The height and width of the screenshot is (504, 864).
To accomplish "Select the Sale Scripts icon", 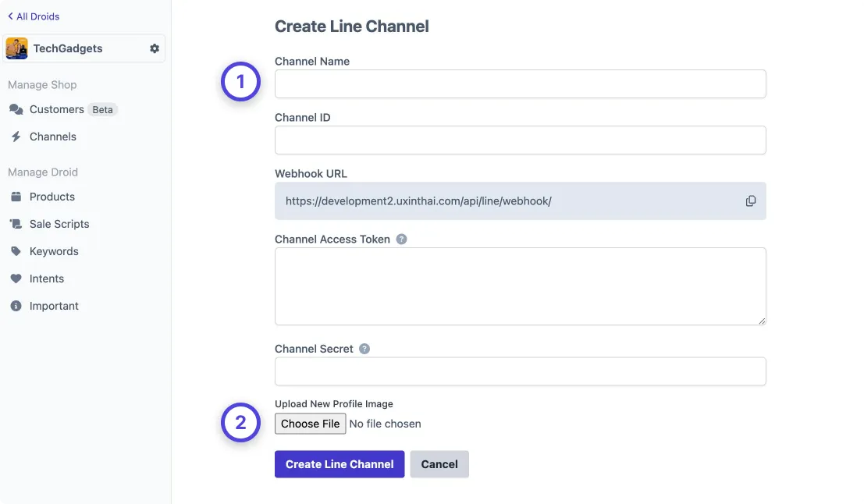I will [17, 224].
